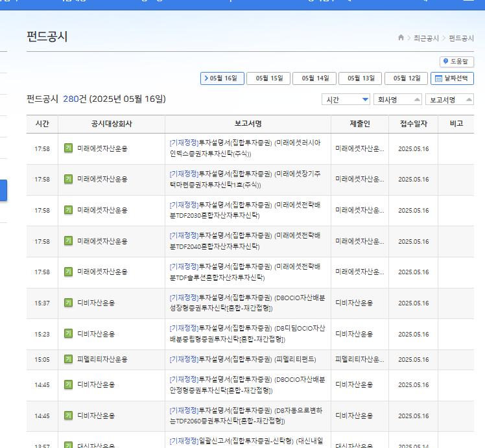Screen dimensions: 485x448
Task: Open the 도움말 help button
Action: coord(456,62)
